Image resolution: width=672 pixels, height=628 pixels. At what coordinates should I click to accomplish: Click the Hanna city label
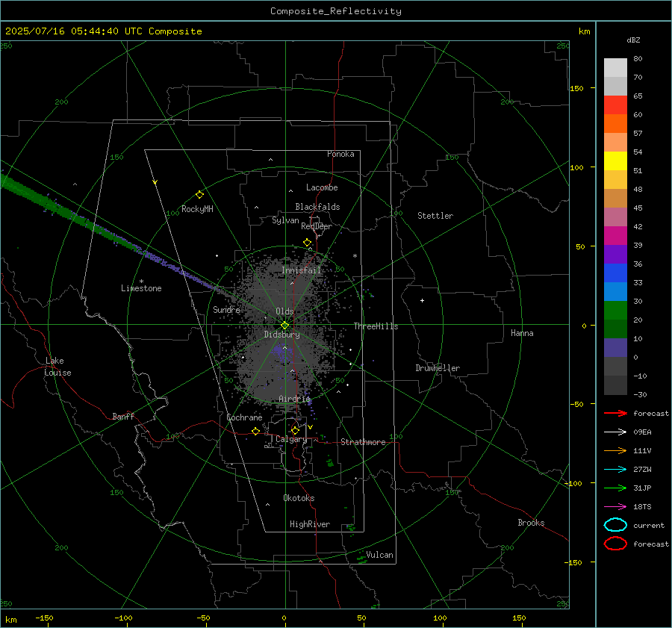tap(522, 333)
